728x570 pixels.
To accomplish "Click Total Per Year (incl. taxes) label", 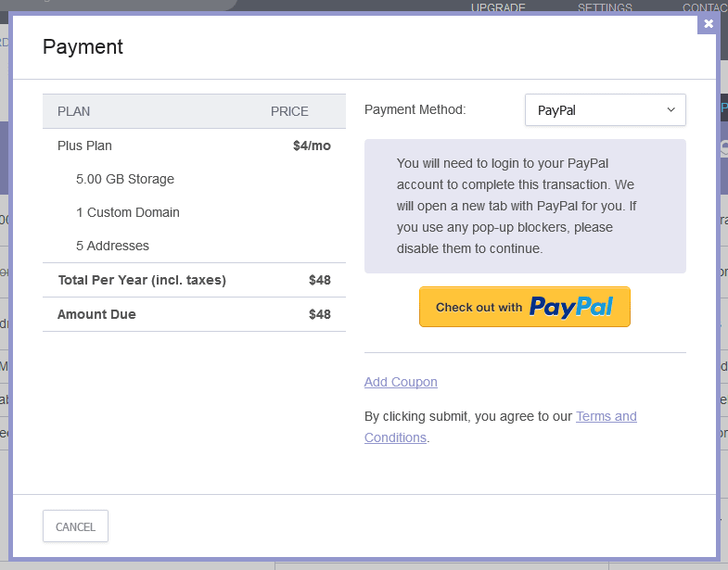I will click(142, 280).
